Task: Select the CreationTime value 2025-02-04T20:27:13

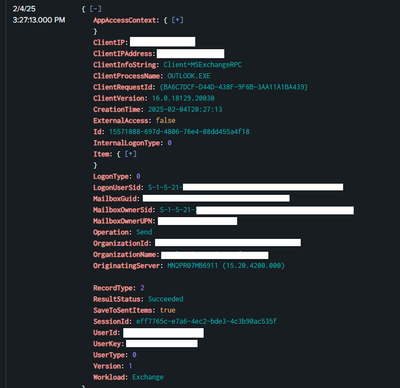Action: point(185,109)
